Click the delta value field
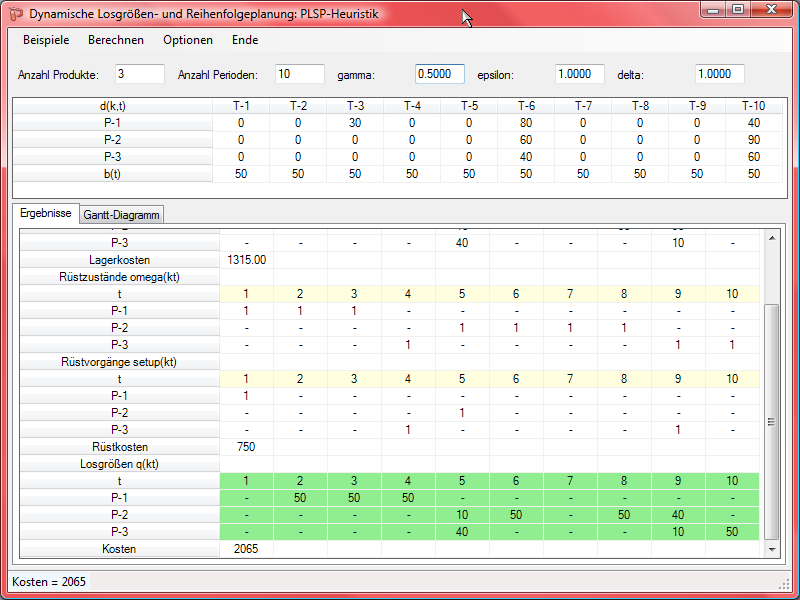This screenshot has height=600, width=800. [720, 74]
